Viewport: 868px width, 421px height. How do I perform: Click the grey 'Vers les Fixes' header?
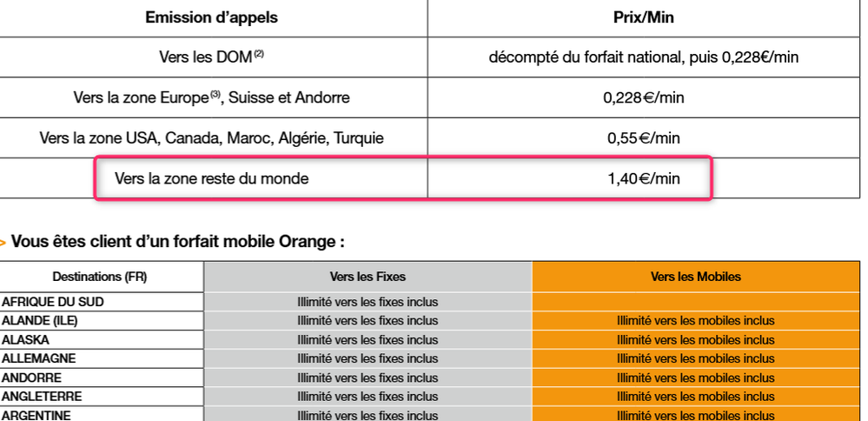point(368,277)
